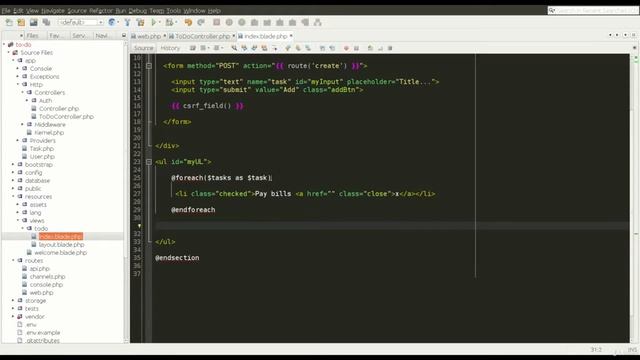Run the project with green play icon
Viewport: 640px width, 360px height.
154,22
